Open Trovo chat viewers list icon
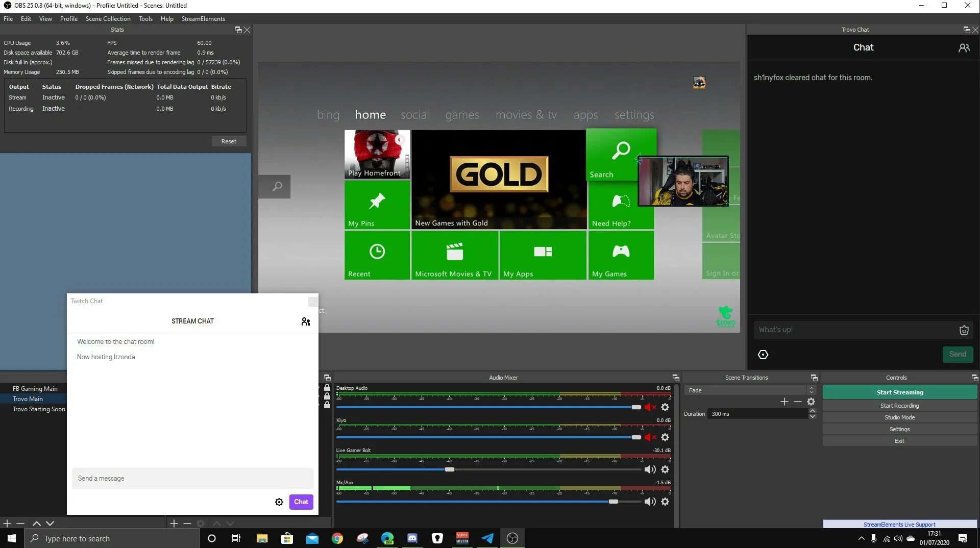Screen dimensions: 980x548 964,47
